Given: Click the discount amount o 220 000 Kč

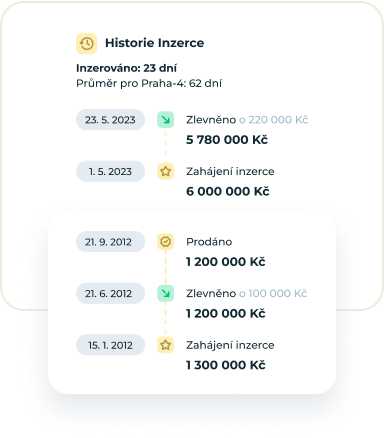Looking at the screenshot, I should tap(274, 120).
